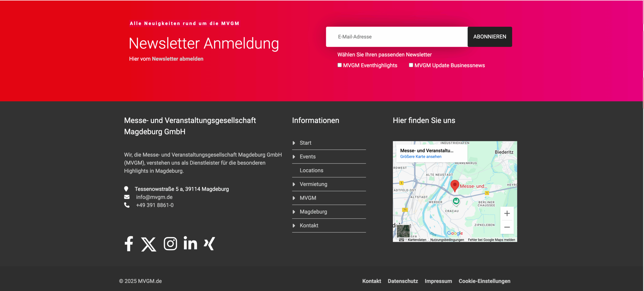Click the map zoom out minus icon

point(507,227)
